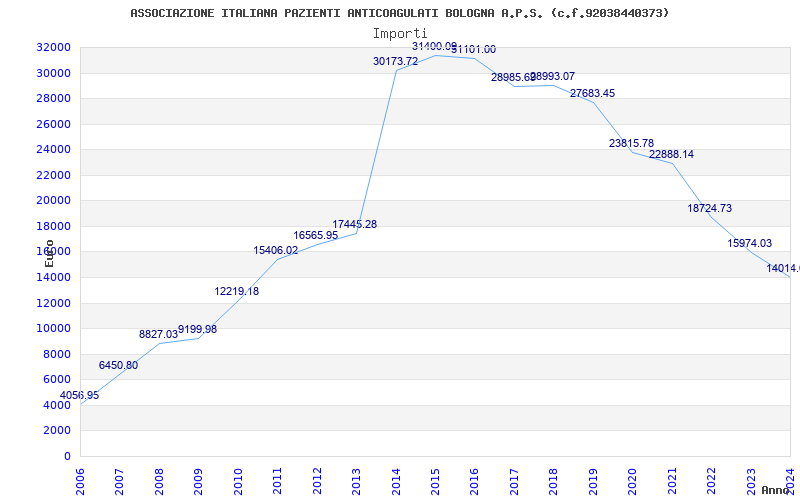800x500 pixels.
Task: Select year 2013 on the axis
Action: click(356, 480)
